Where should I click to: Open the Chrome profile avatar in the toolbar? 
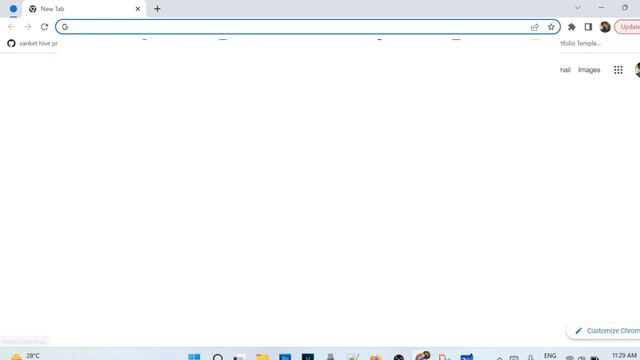(605, 27)
